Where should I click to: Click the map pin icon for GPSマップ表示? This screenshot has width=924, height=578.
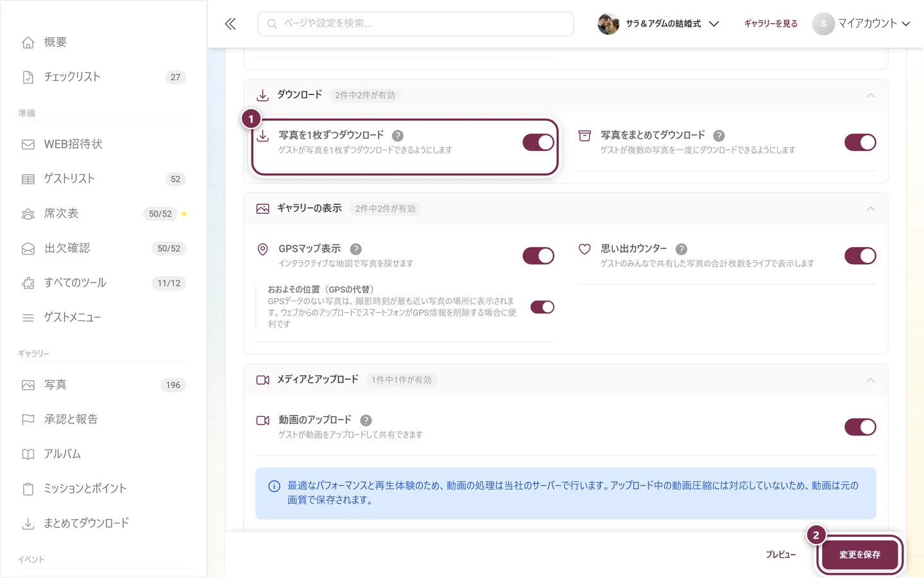pyautogui.click(x=262, y=249)
